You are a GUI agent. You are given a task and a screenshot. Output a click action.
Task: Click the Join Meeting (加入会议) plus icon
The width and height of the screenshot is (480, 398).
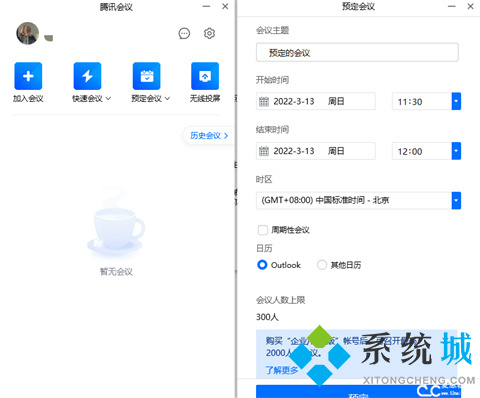coord(28,76)
